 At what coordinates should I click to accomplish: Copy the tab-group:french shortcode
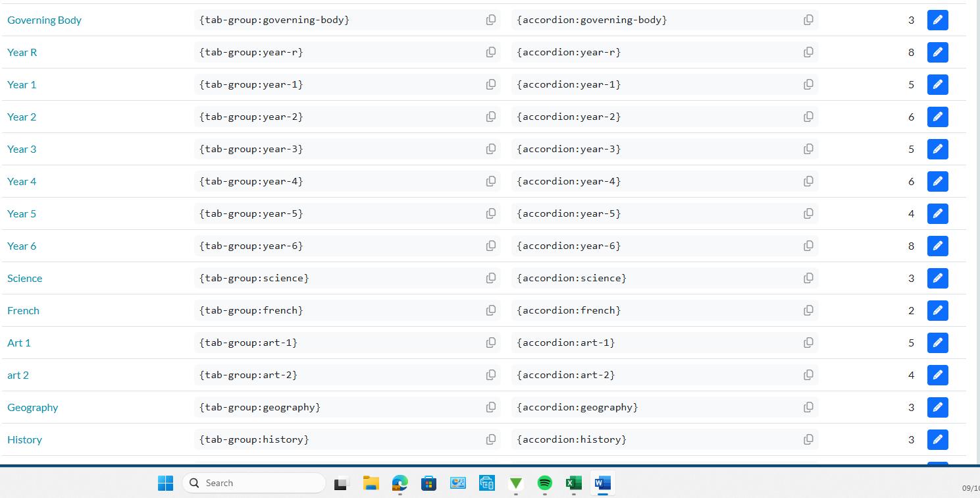pos(491,310)
